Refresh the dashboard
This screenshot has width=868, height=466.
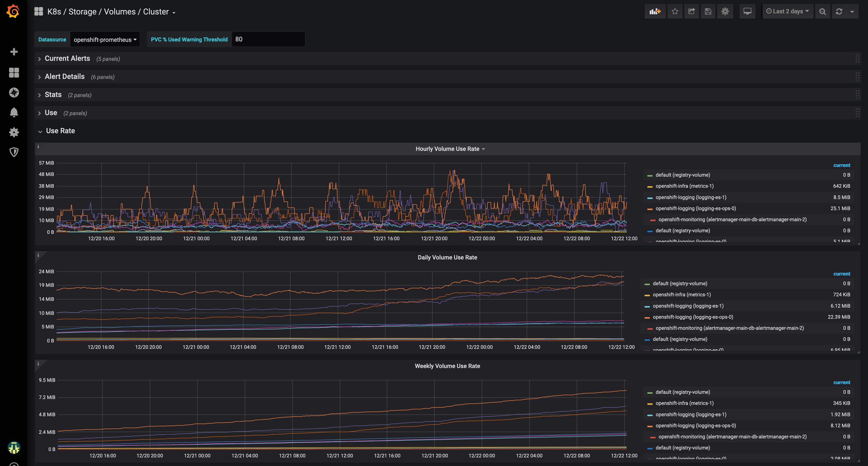click(839, 12)
